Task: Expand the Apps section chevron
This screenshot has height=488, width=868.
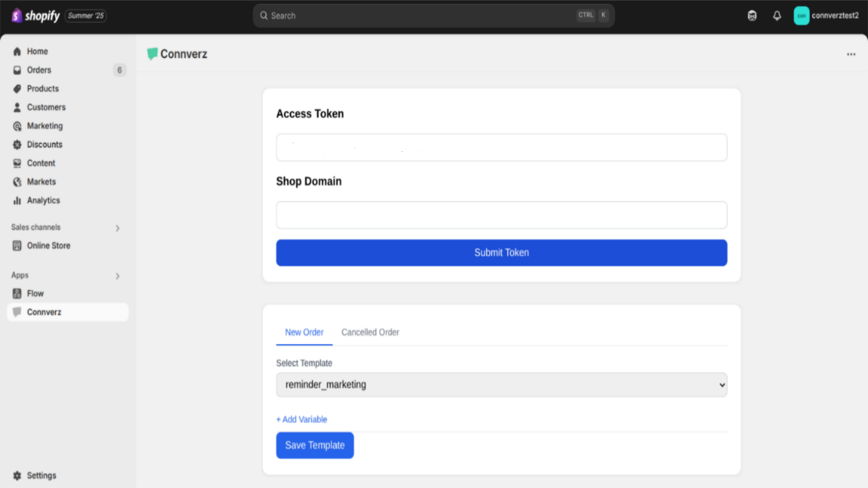Action: [x=117, y=276]
